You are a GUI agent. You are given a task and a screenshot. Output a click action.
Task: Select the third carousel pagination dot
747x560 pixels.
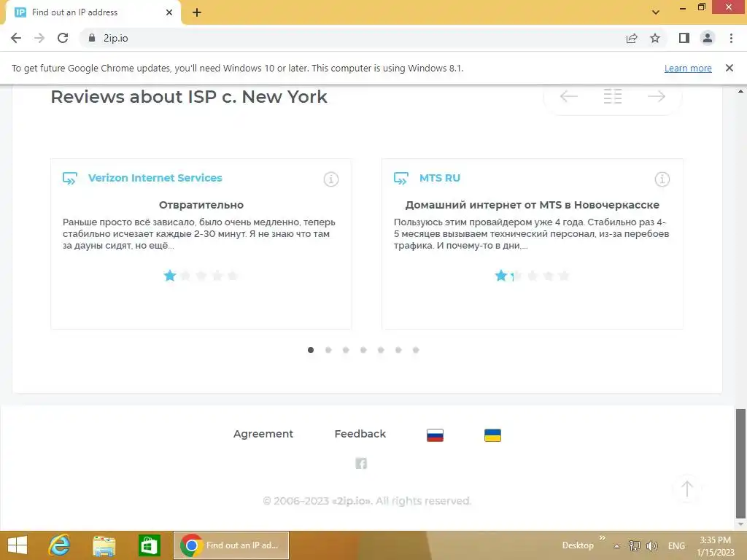coord(346,350)
